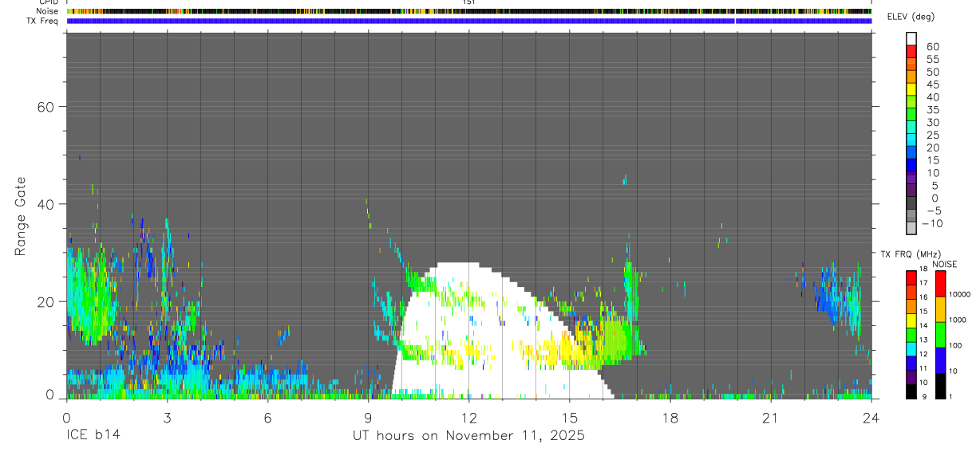
Task: Pick the black bottom segment of NOISE color bar
Action: (x=940, y=385)
